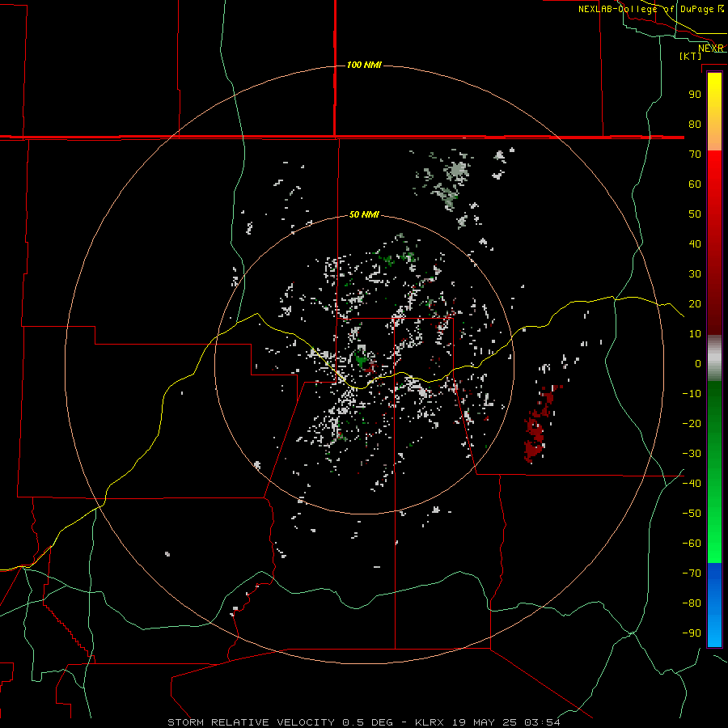
Task: Click the -70 scale label
Action: click(x=692, y=574)
